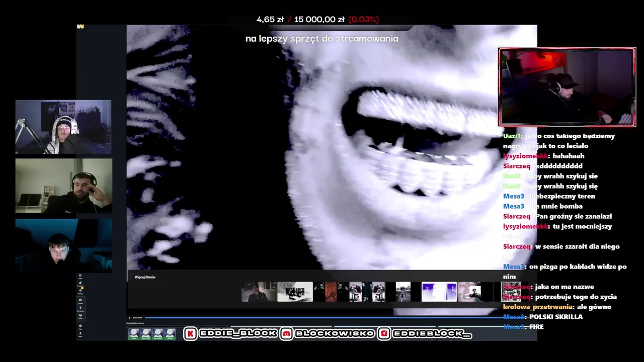Play the video with the play button

point(129,318)
